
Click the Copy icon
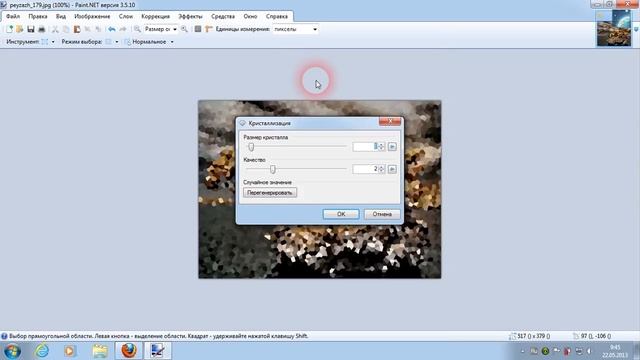(x=66, y=29)
